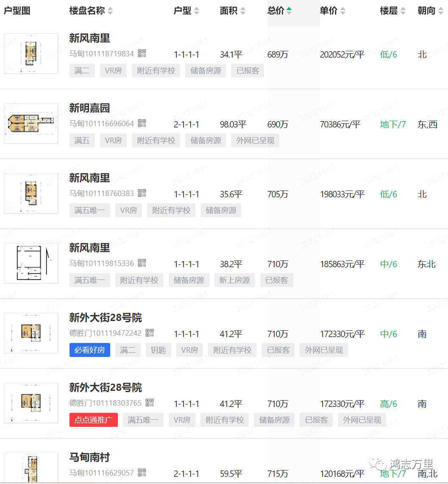
Task: Open 新风南里 listing with 38.2平
Action: pyautogui.click(x=89, y=248)
